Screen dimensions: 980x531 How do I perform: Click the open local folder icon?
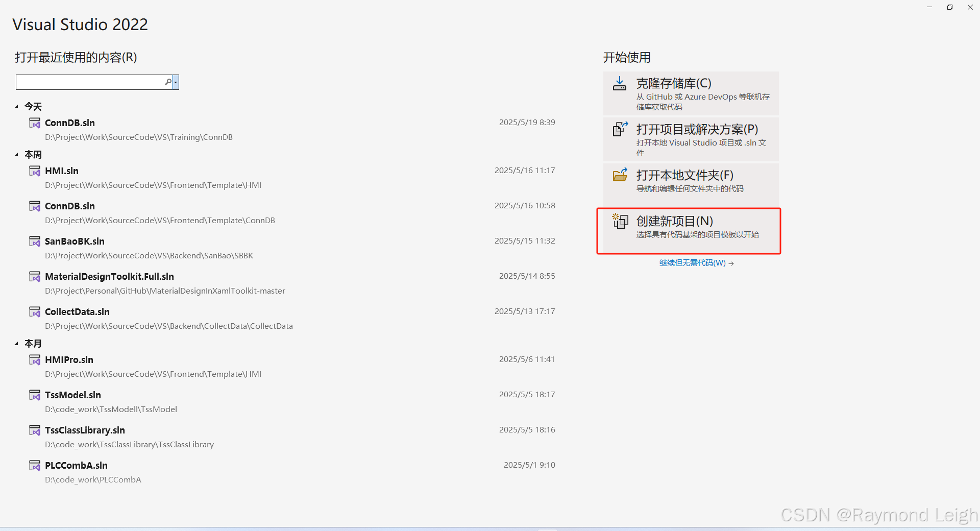click(x=620, y=175)
